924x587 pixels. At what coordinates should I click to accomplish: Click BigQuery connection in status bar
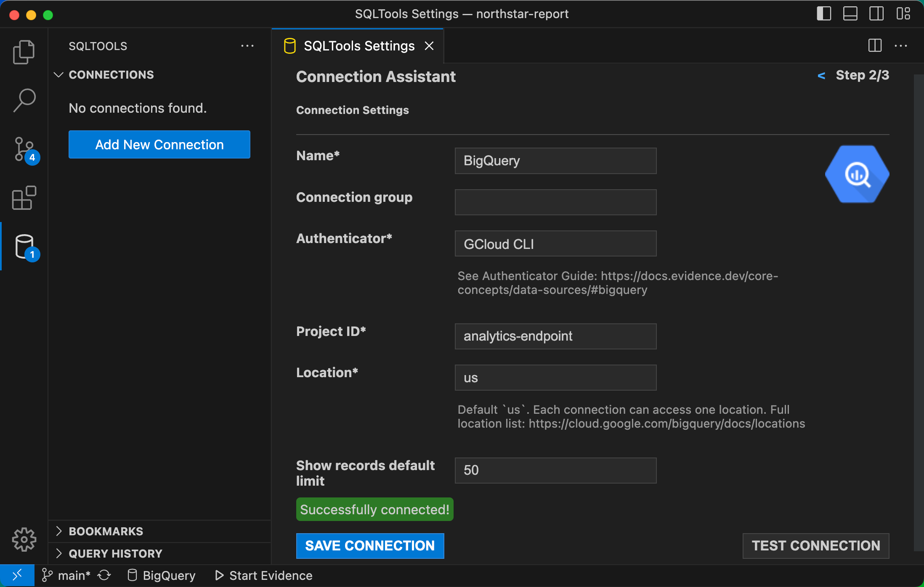(162, 575)
